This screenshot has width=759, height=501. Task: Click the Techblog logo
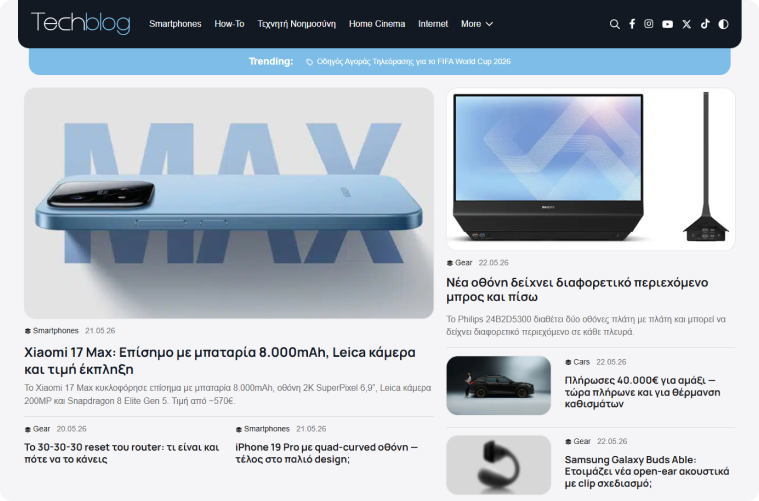[x=81, y=23]
